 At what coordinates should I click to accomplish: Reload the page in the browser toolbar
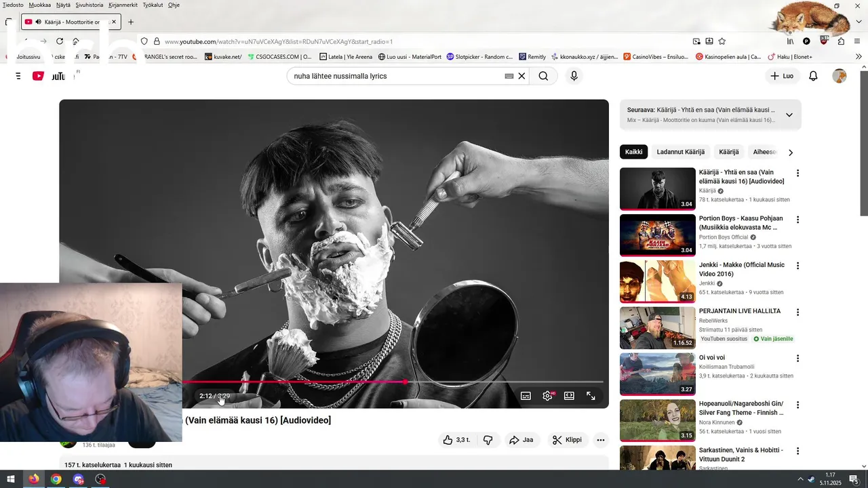(60, 41)
